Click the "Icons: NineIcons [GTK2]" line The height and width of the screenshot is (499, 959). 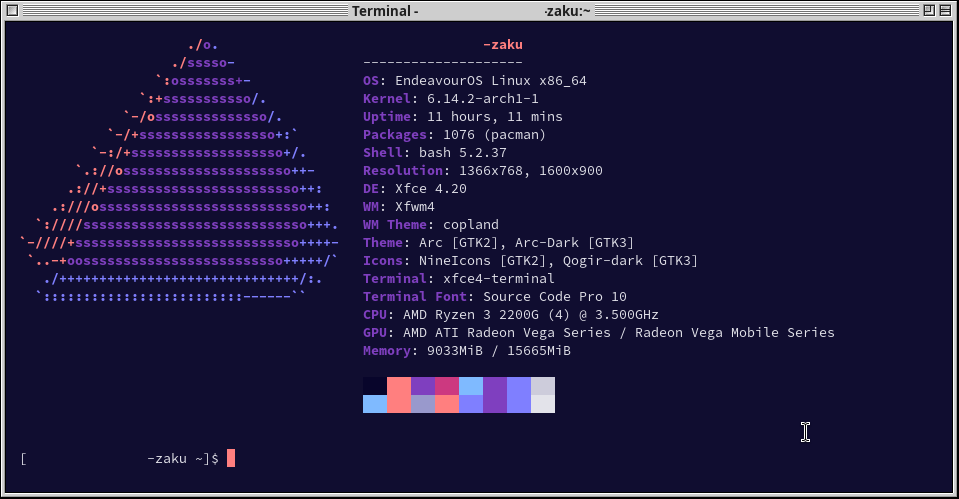click(x=530, y=261)
